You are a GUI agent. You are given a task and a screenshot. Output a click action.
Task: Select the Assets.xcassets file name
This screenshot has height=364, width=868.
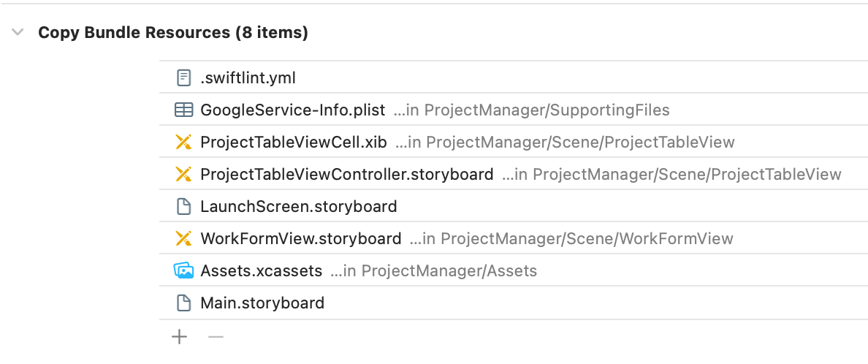261,271
